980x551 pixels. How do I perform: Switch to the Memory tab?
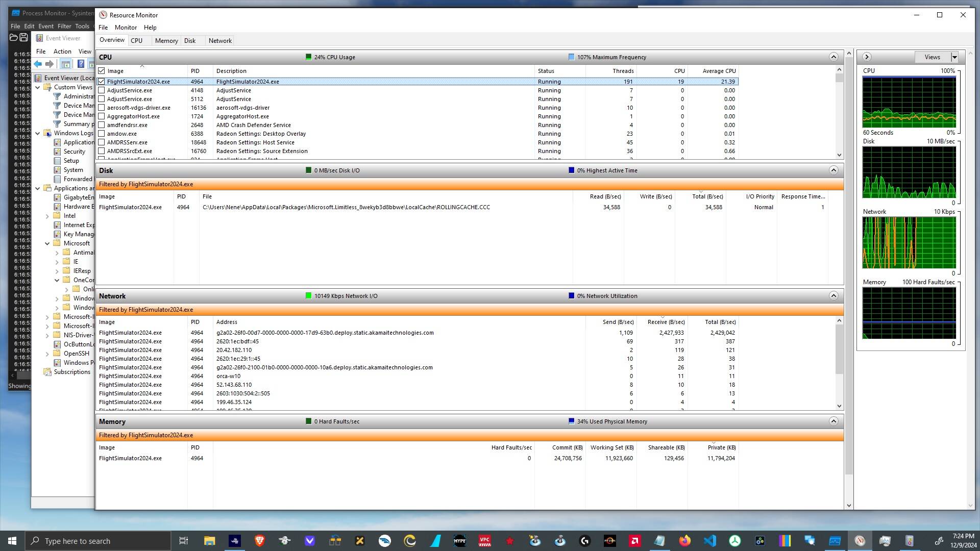[166, 41]
